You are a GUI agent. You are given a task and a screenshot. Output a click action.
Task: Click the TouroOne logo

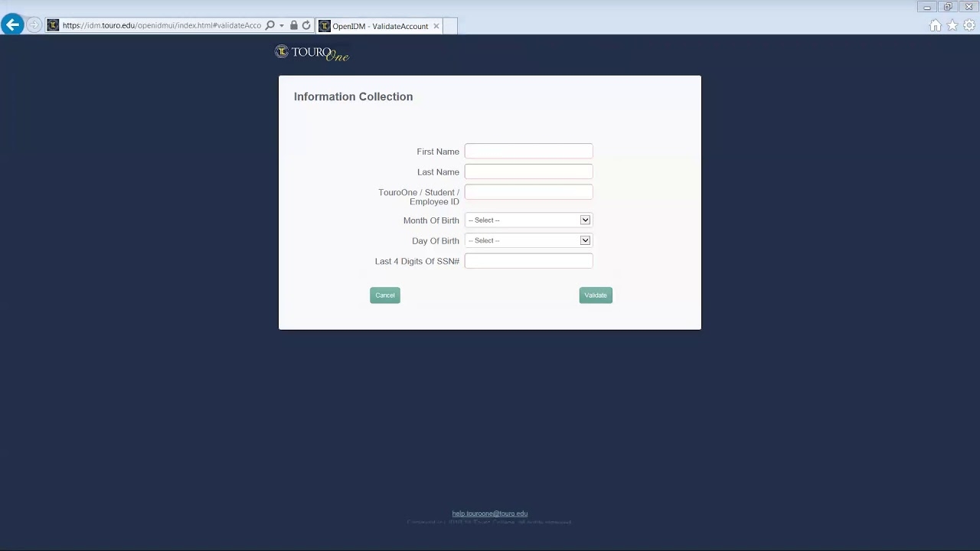(x=312, y=53)
